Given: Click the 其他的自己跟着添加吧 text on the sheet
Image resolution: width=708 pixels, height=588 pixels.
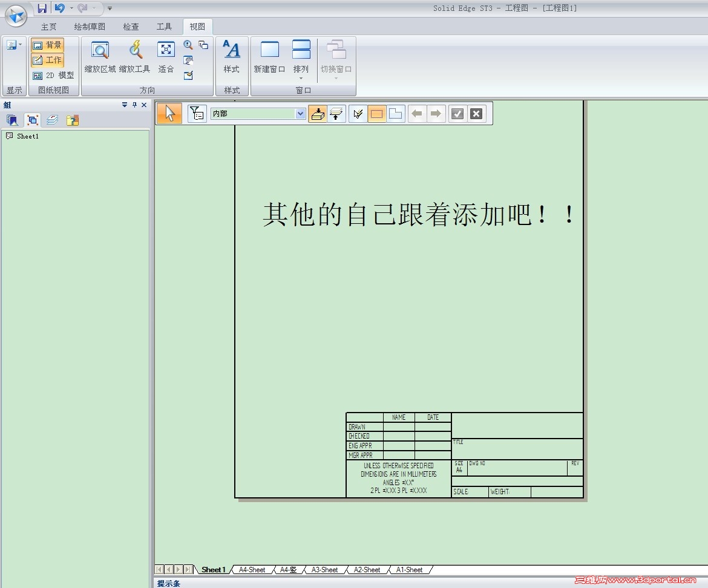Looking at the screenshot, I should tap(418, 214).
